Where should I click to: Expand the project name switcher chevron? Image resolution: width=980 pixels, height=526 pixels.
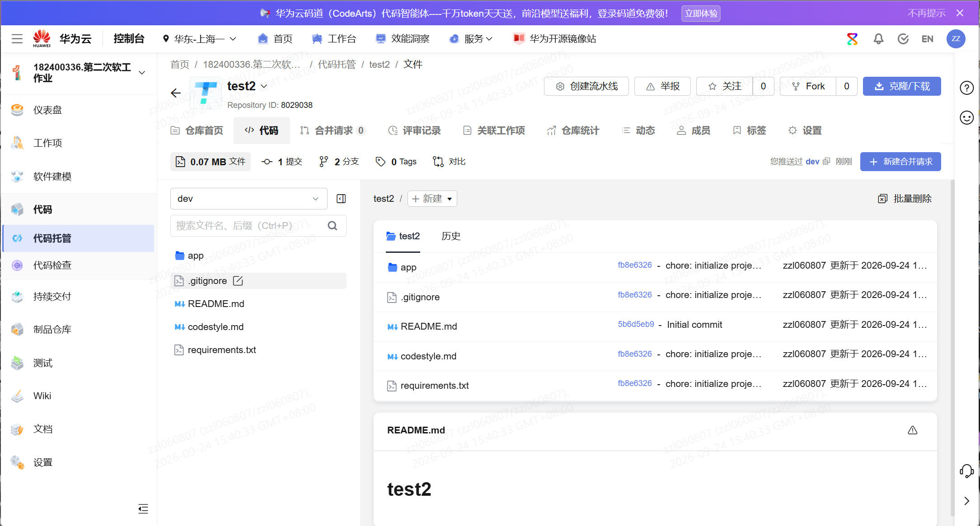142,73
